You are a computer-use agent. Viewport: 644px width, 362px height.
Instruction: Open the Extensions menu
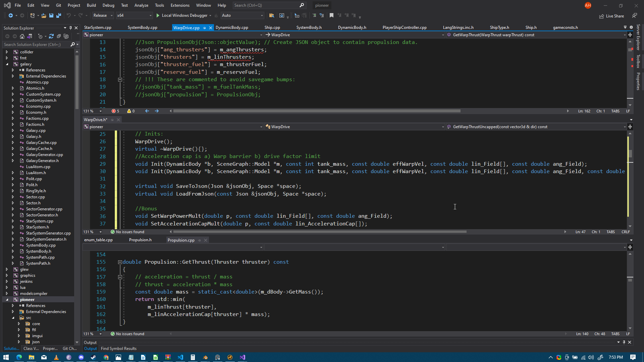point(180,5)
